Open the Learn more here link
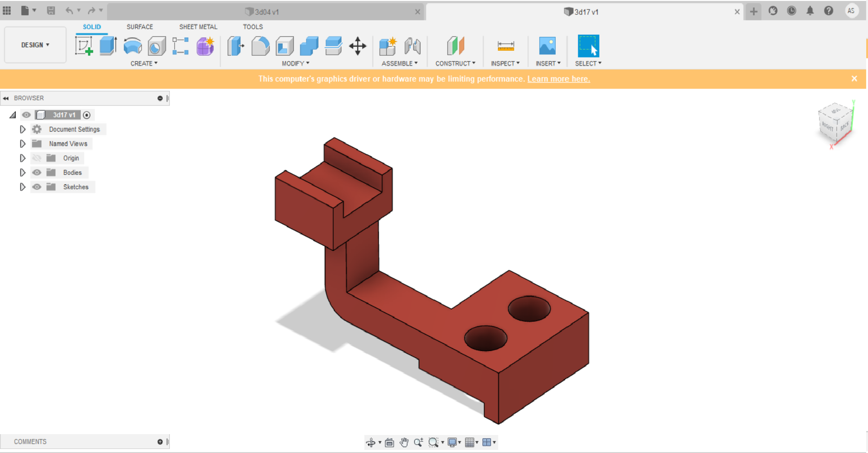This screenshot has width=868, height=453. click(558, 79)
